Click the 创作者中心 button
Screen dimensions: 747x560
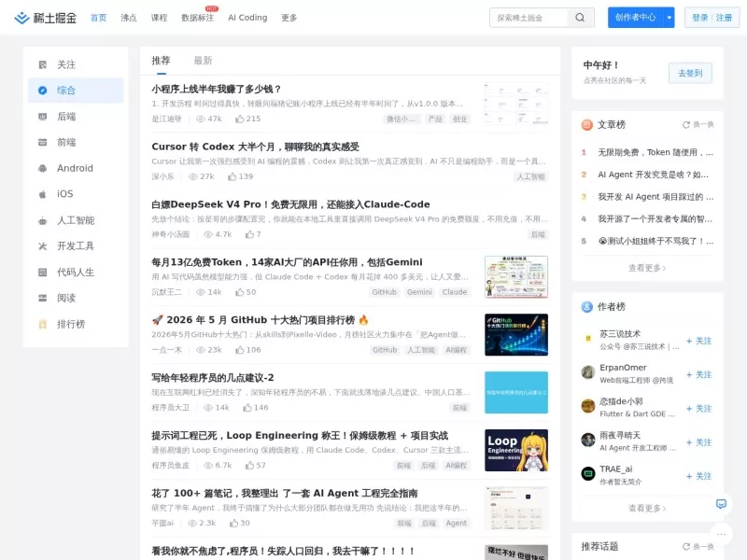[x=636, y=18]
